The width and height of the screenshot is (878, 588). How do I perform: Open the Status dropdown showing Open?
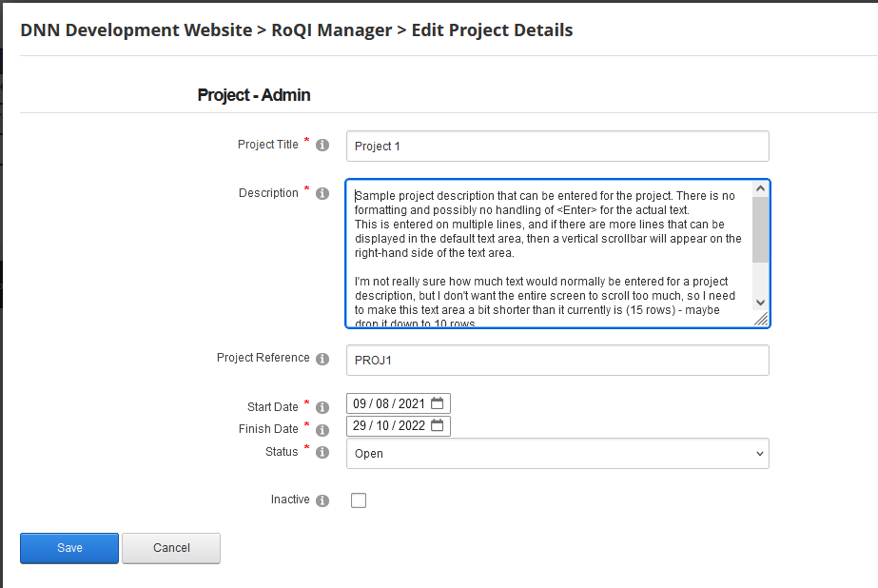point(557,453)
